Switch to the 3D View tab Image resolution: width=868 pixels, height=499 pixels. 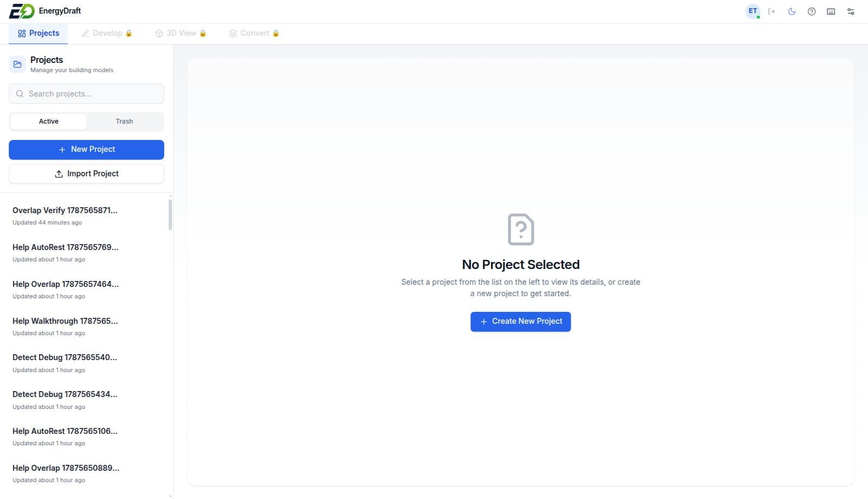(x=181, y=33)
